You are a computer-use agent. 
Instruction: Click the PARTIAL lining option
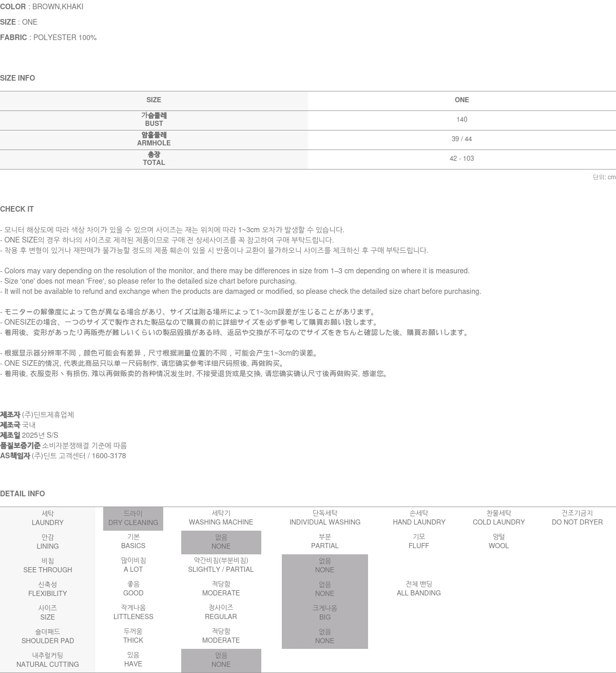pyautogui.click(x=324, y=541)
